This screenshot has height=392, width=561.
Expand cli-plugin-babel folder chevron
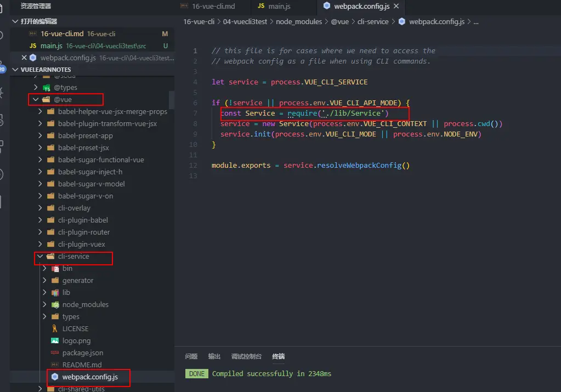point(39,220)
